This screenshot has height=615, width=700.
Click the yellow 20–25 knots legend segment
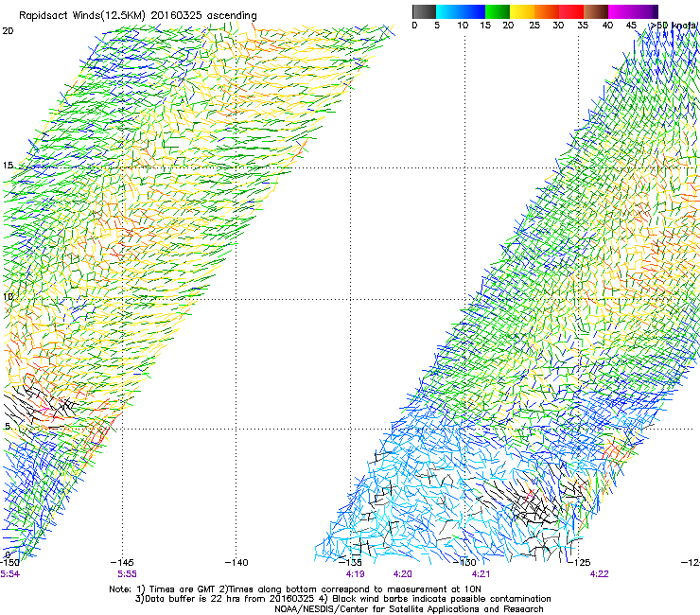(x=522, y=11)
